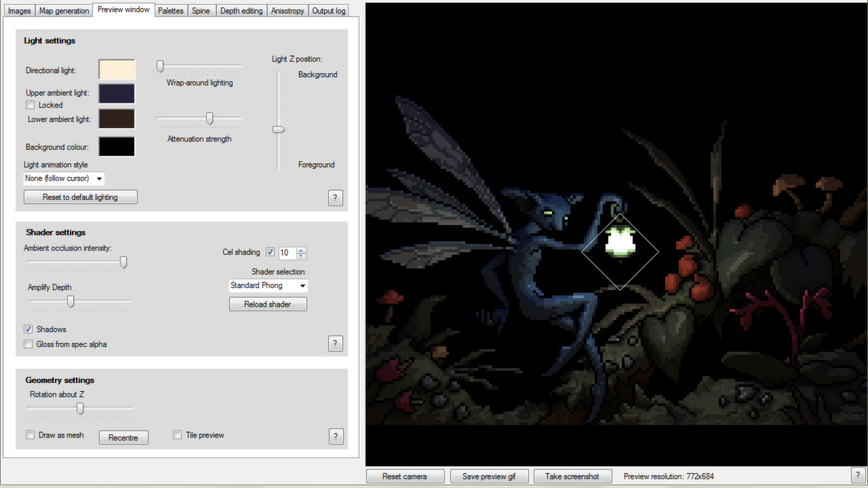Screen dimensions: 868x488
Task: Open the Map generation tab
Action: tap(64, 10)
